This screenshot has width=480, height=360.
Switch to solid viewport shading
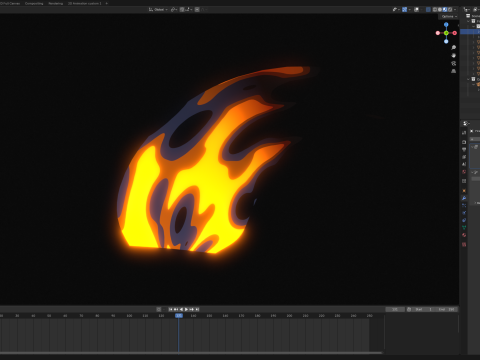(x=440, y=10)
